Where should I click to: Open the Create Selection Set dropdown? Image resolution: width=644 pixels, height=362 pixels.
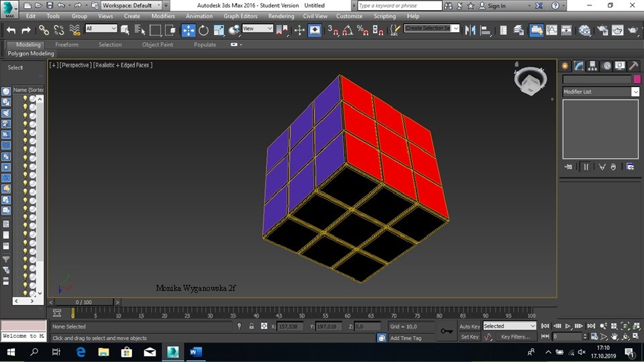pos(456,29)
